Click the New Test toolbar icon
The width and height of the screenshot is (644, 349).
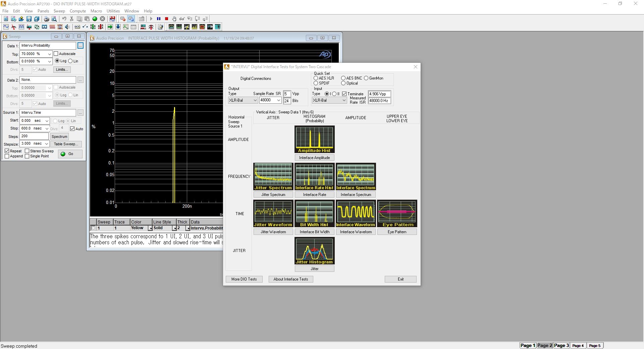pos(6,19)
